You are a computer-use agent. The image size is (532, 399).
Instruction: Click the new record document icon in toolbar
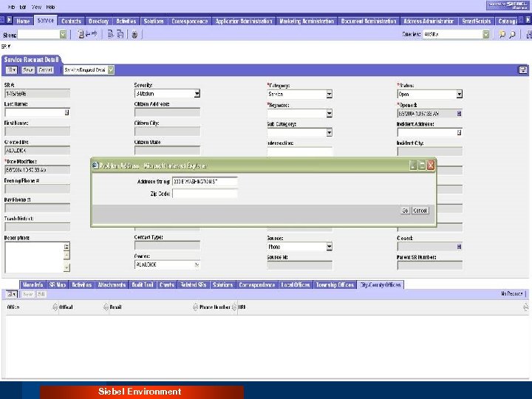(x=110, y=34)
